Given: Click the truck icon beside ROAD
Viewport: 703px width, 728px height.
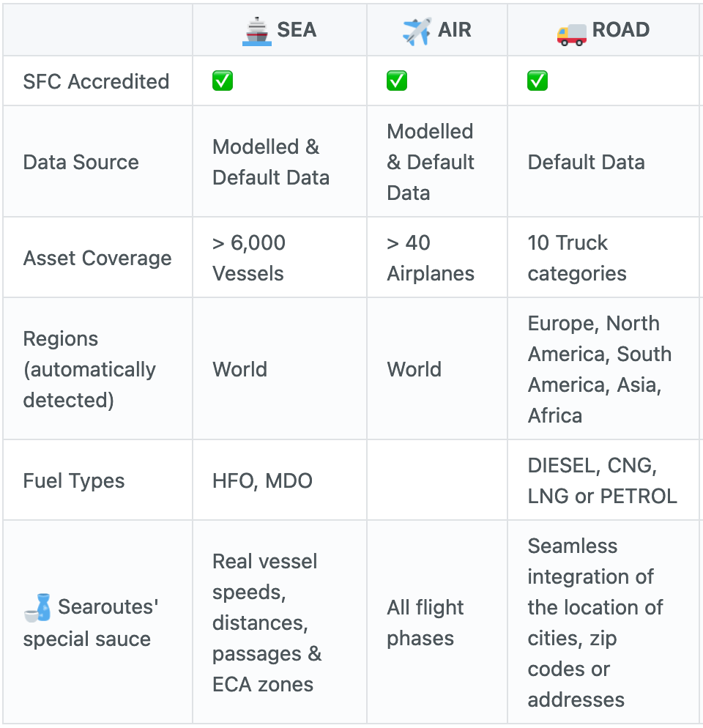Looking at the screenshot, I should click(572, 34).
